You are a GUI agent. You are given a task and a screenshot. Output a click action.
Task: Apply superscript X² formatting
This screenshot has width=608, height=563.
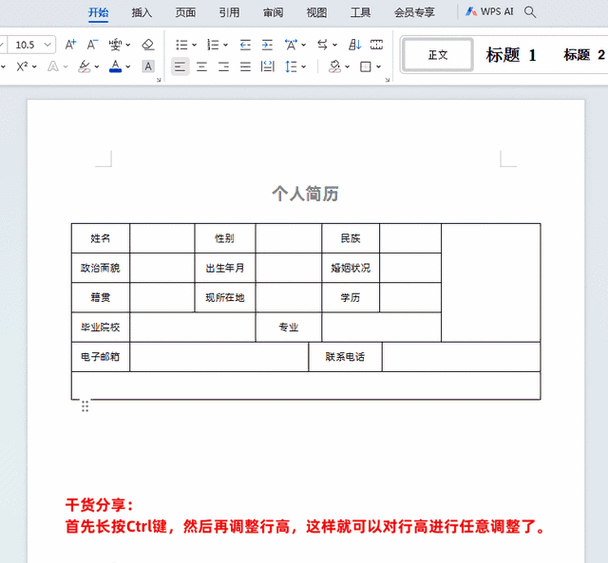[x=22, y=67]
